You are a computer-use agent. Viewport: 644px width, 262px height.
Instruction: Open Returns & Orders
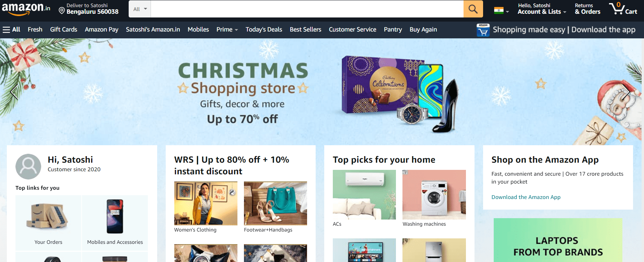(x=587, y=9)
